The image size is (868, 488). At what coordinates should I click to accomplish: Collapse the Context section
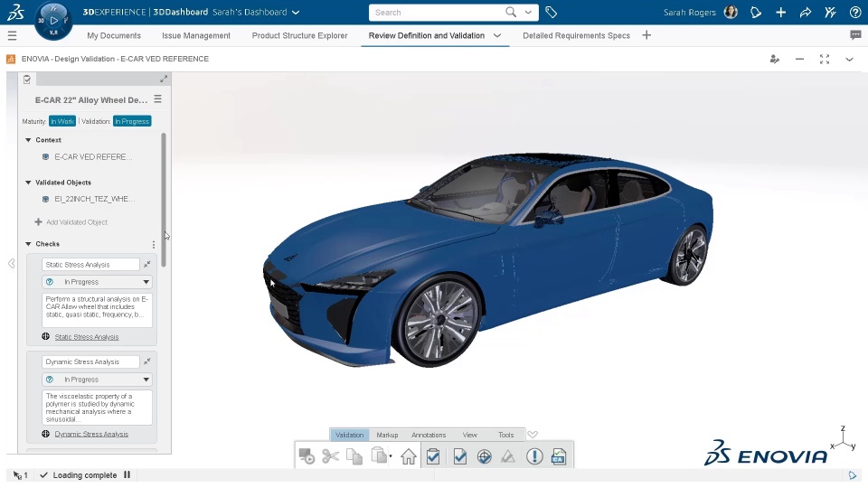[28, 140]
